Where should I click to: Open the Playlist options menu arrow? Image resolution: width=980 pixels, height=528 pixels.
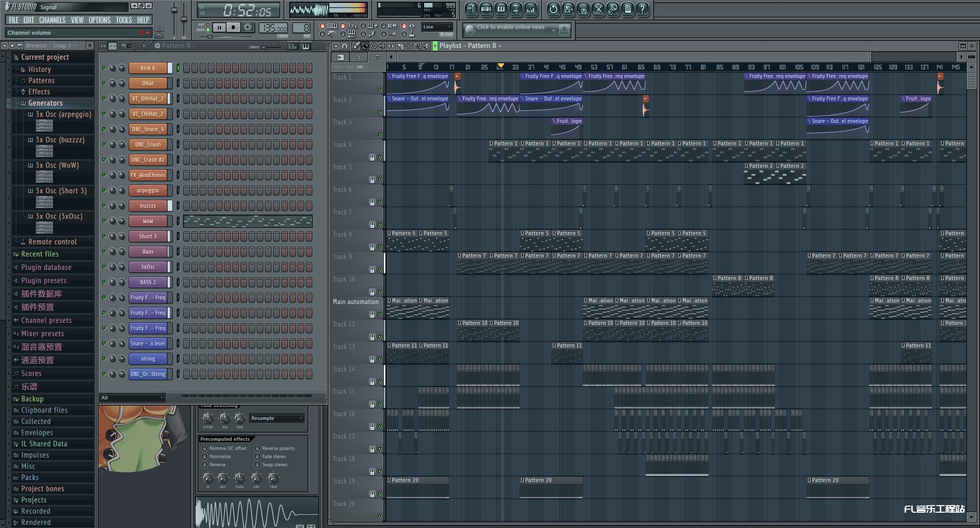[x=336, y=46]
